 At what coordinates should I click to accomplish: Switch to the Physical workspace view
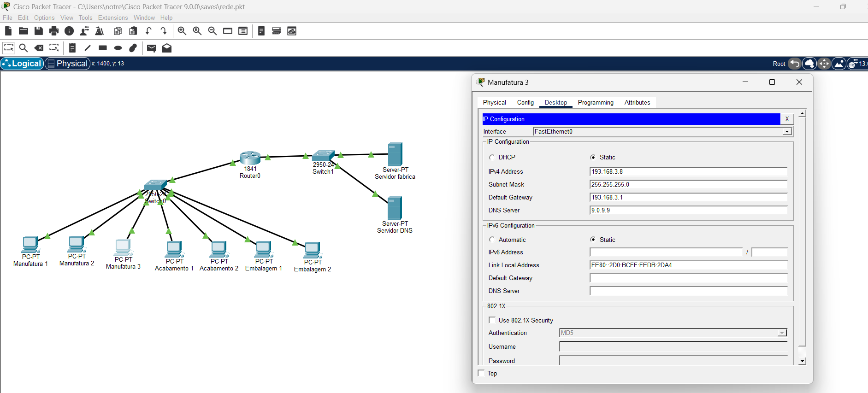(67, 64)
